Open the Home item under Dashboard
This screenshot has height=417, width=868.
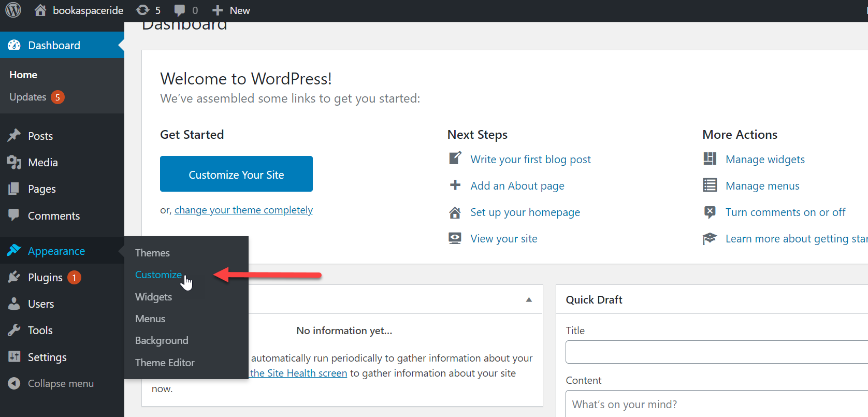point(23,75)
